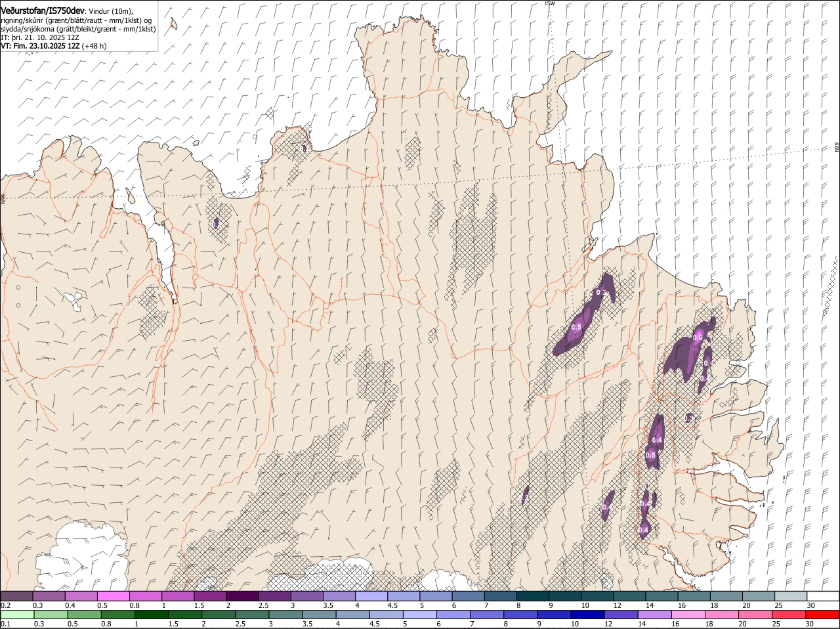
Task: Pick upper legend swatch between 3 and 3.5
Action: [306, 596]
